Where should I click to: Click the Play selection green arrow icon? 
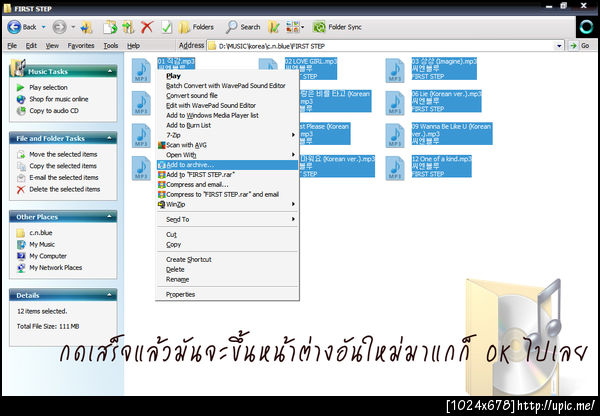21,88
